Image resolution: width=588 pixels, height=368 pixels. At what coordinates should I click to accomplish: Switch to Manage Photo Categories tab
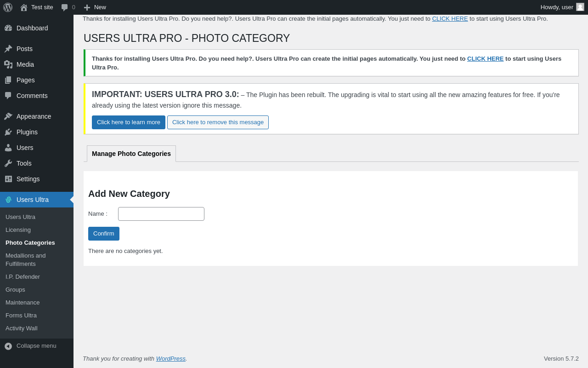tap(131, 154)
